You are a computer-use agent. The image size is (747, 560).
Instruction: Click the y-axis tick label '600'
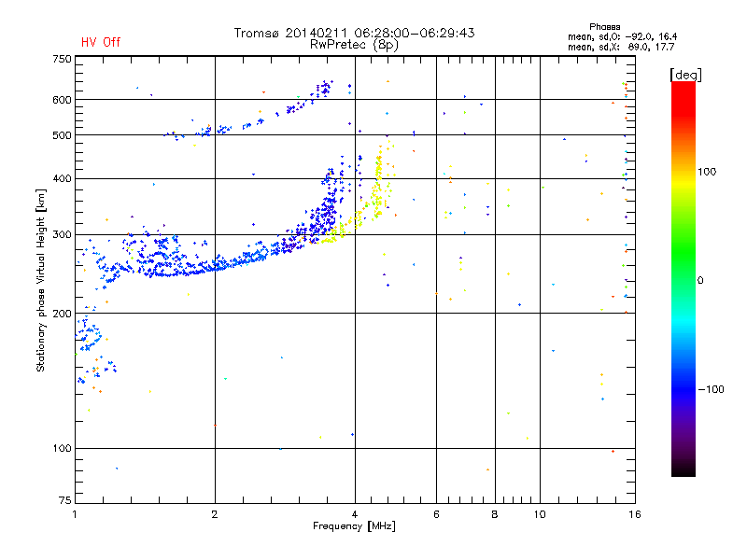click(x=62, y=100)
